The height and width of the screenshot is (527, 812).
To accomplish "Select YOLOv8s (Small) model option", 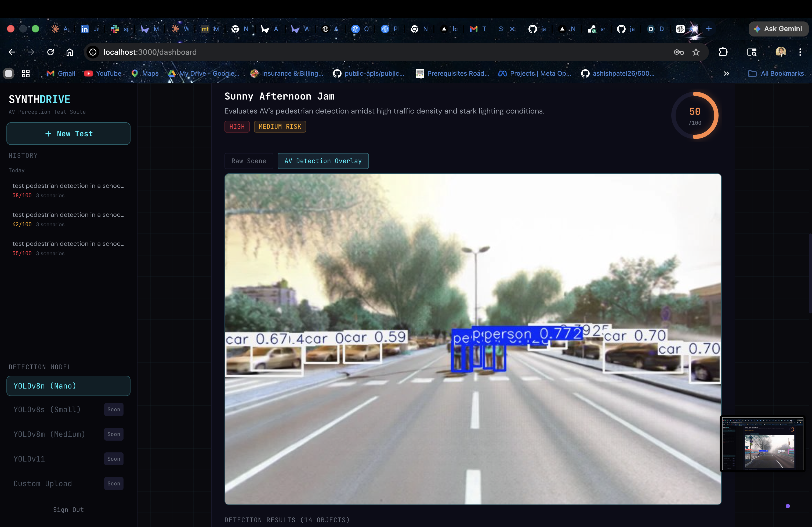I will point(47,409).
